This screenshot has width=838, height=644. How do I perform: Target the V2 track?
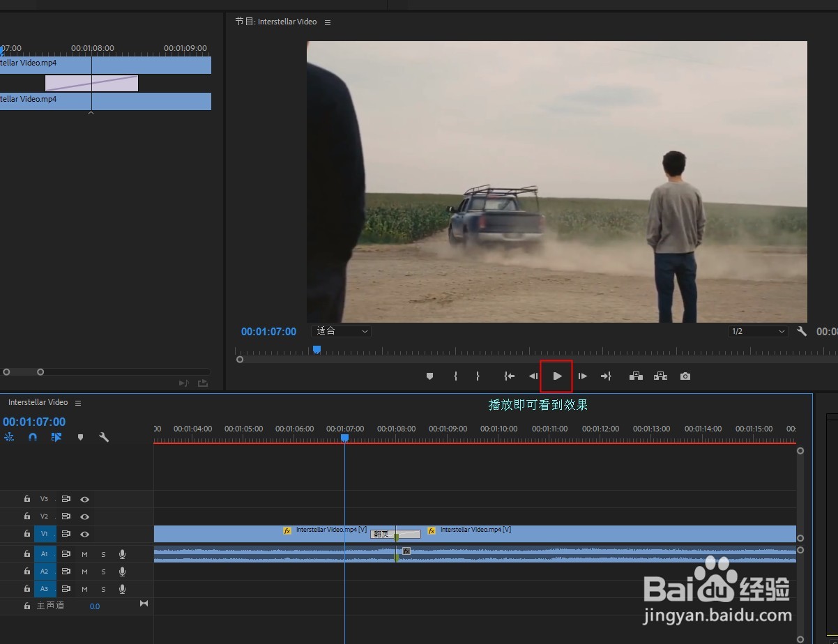pyautogui.click(x=45, y=516)
